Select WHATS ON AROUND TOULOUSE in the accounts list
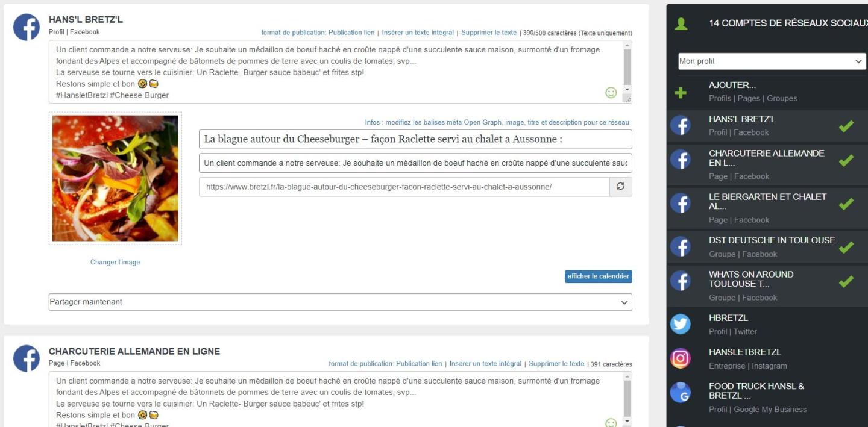Image resolution: width=868 pixels, height=427 pixels. click(751, 279)
